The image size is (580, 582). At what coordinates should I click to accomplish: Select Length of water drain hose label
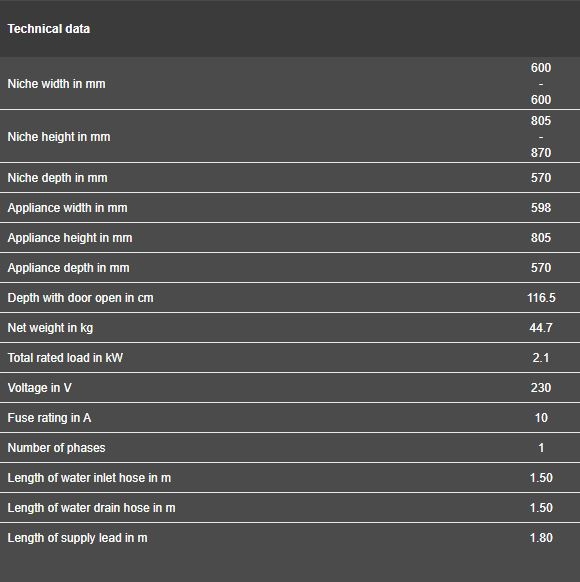92,507
